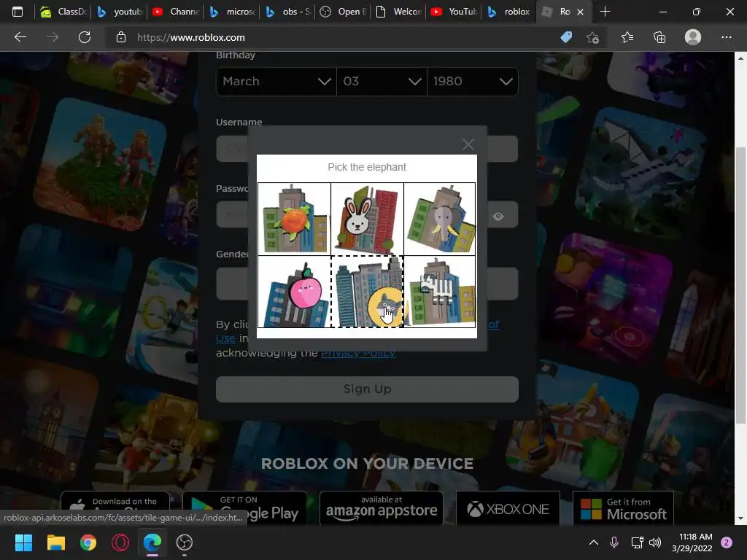Open Opera browser from taskbar
Viewport: 747px width, 560px height.
(x=120, y=542)
